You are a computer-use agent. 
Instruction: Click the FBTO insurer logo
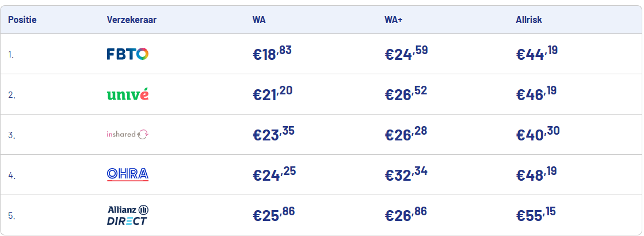click(128, 54)
